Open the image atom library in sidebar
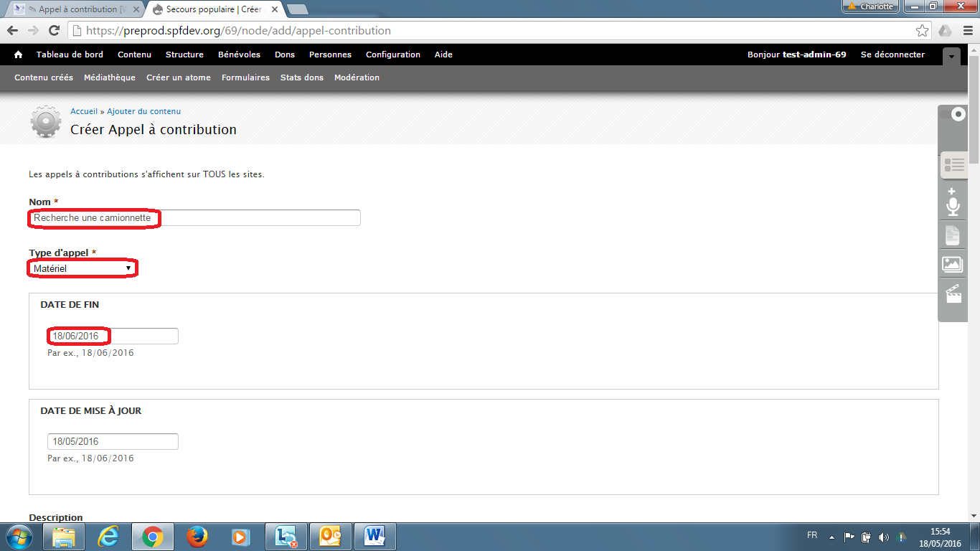 (952, 264)
